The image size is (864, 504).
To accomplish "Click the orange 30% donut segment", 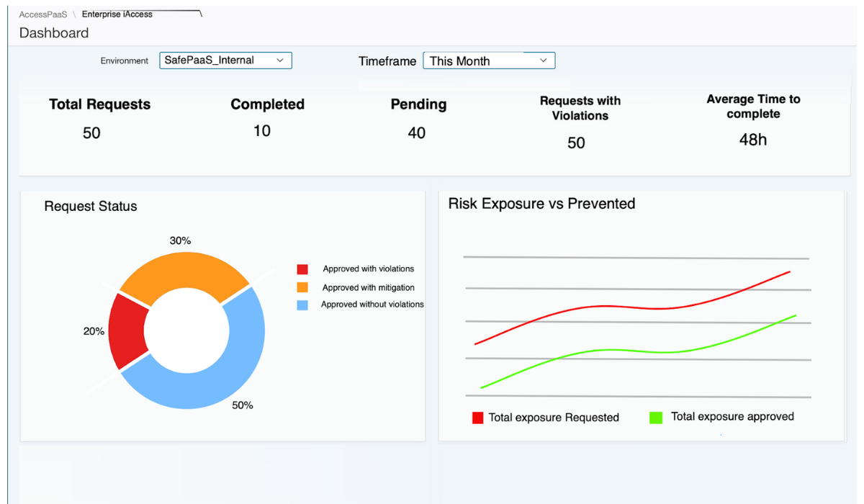I will click(184, 272).
